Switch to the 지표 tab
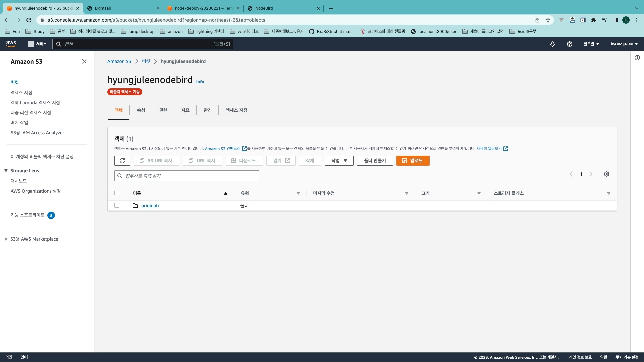The height and width of the screenshot is (362, 644). click(185, 110)
